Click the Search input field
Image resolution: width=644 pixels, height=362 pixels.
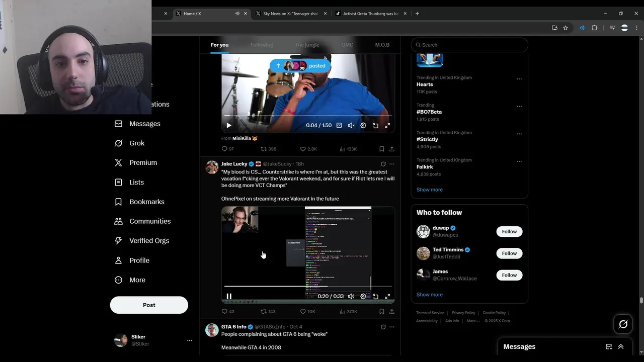469,45
